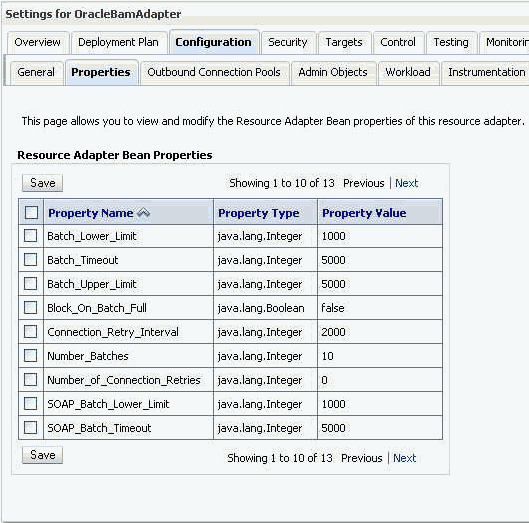Click the Number_of_Connection_Retries value 0
This screenshot has height=523, width=529.
(x=325, y=380)
